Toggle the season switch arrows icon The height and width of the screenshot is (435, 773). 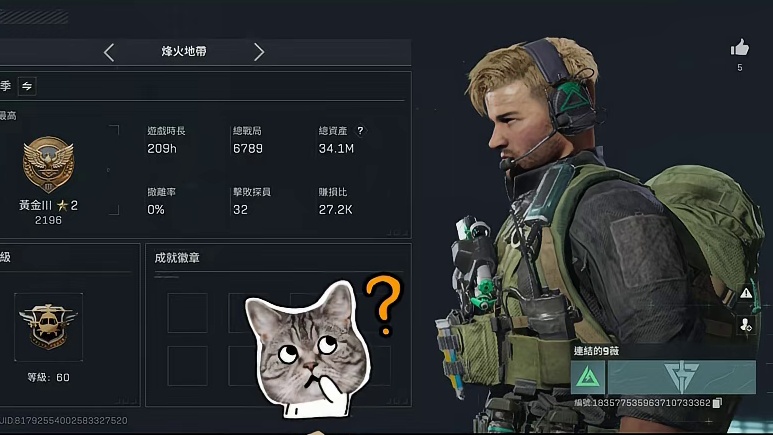coord(27,86)
